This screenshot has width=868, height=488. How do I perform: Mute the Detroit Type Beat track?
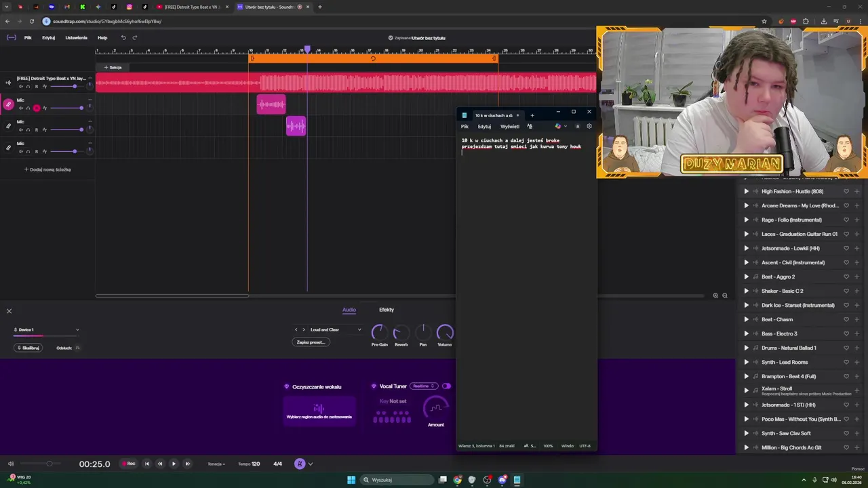(x=21, y=86)
